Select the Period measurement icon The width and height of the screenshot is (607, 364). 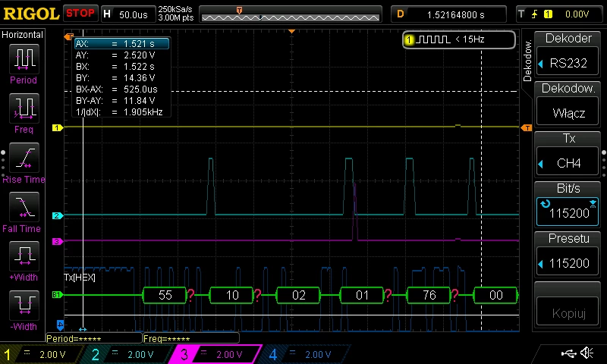tap(24, 59)
